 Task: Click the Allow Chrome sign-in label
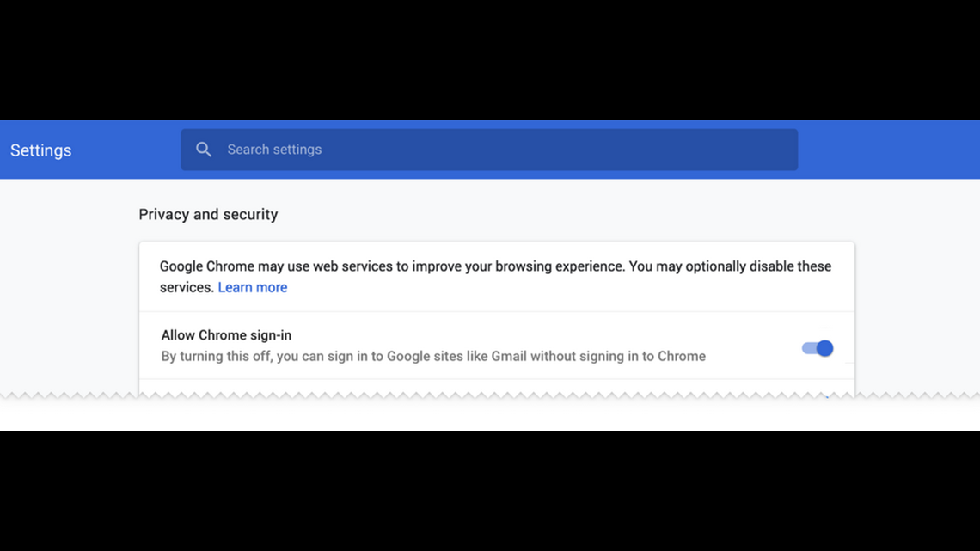[226, 335]
